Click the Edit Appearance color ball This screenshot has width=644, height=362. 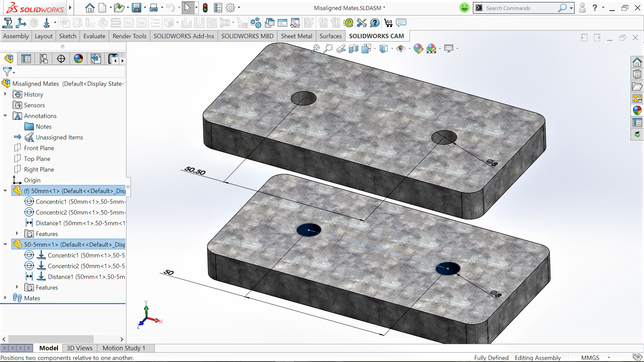(418, 49)
